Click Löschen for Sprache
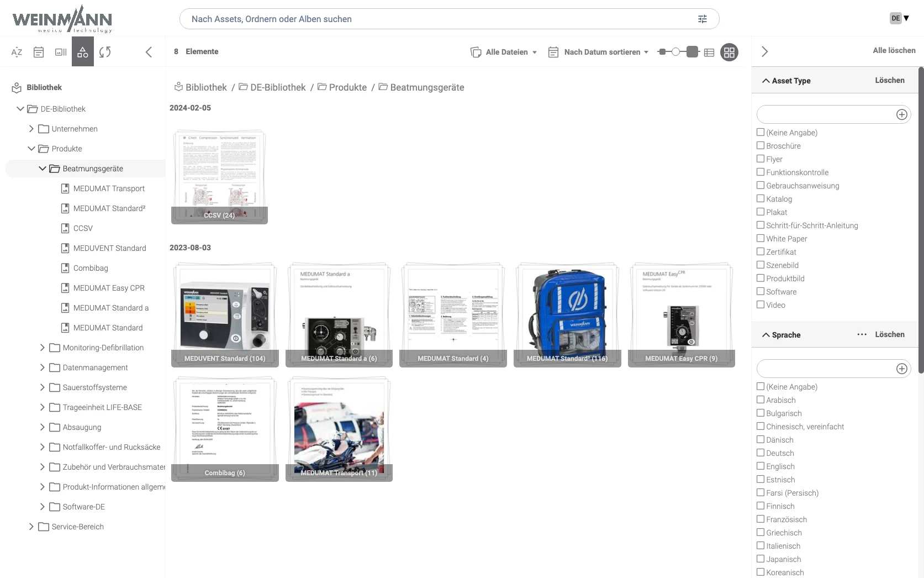924x578 pixels. click(x=890, y=334)
